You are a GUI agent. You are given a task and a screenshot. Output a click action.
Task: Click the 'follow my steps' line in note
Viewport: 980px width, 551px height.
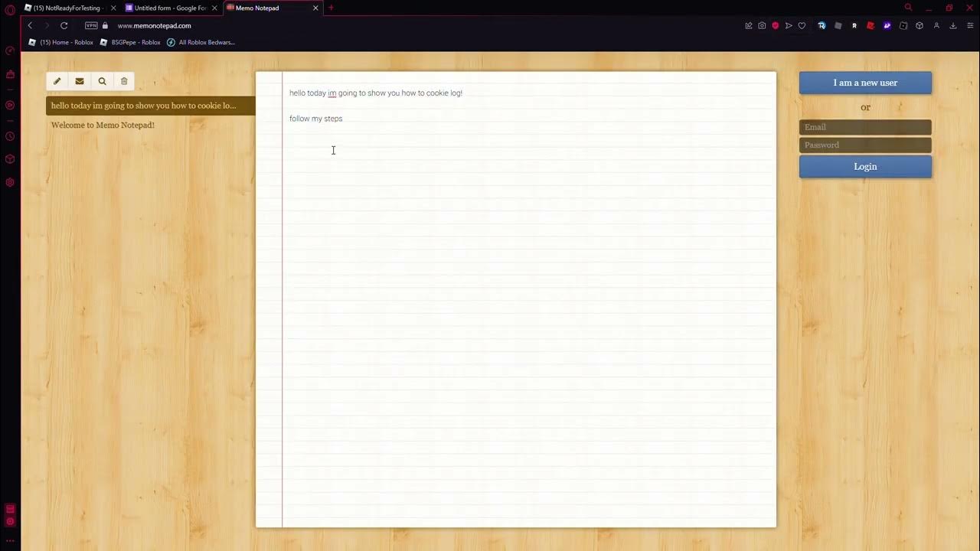[315, 119]
